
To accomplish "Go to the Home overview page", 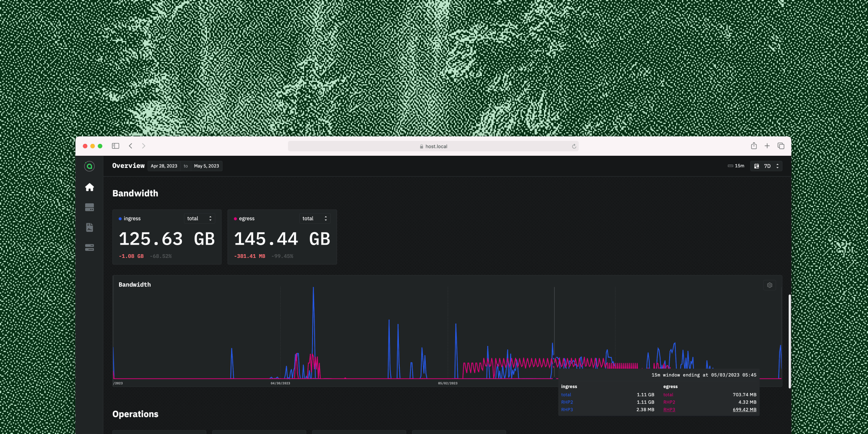I will click(x=89, y=187).
